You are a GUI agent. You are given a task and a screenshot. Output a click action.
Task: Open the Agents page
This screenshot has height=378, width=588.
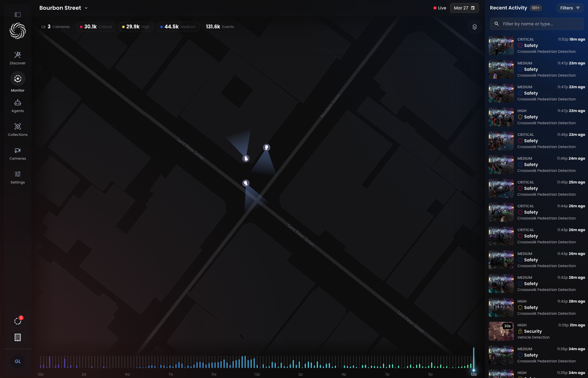18,106
